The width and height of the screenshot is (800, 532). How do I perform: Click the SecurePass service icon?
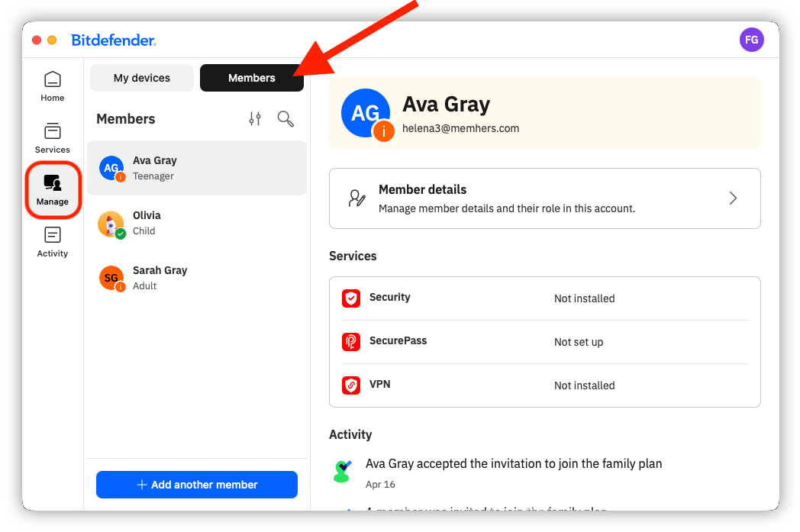click(x=351, y=342)
